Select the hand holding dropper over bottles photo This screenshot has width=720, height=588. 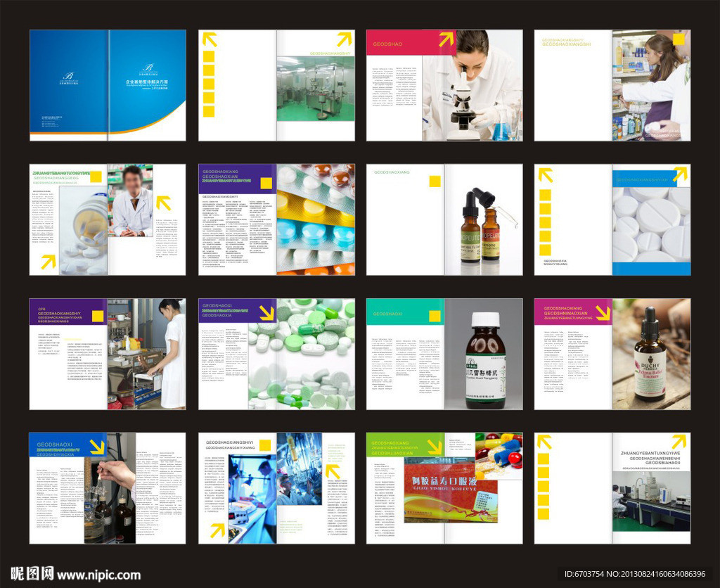tap(110, 488)
